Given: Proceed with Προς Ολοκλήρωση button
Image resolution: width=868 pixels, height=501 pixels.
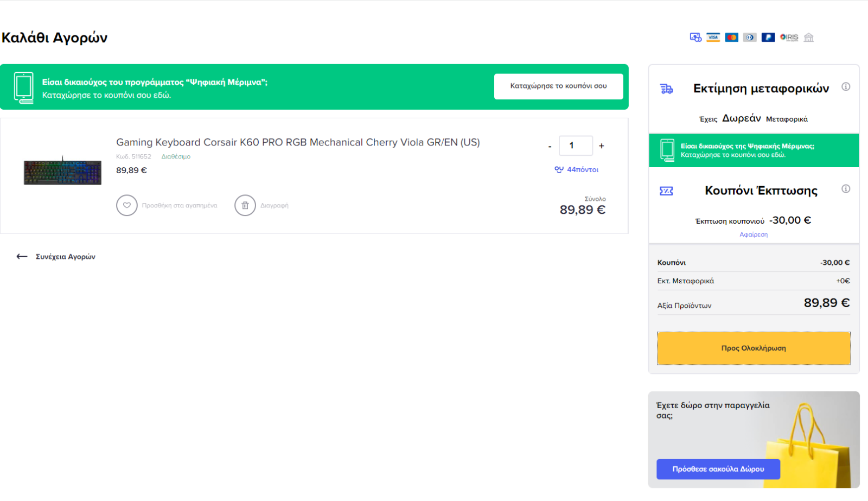Looking at the screenshot, I should coord(754,348).
